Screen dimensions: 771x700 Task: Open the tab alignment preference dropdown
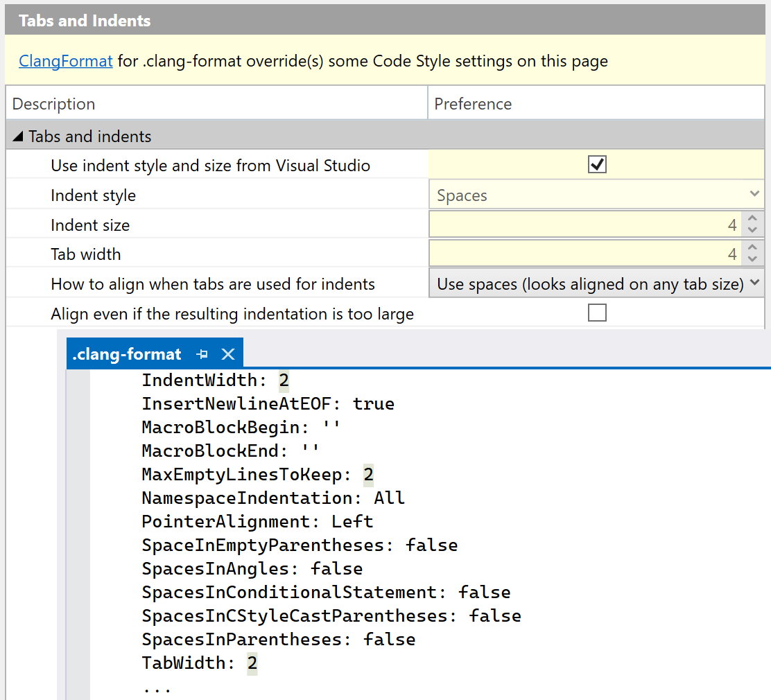(x=754, y=283)
